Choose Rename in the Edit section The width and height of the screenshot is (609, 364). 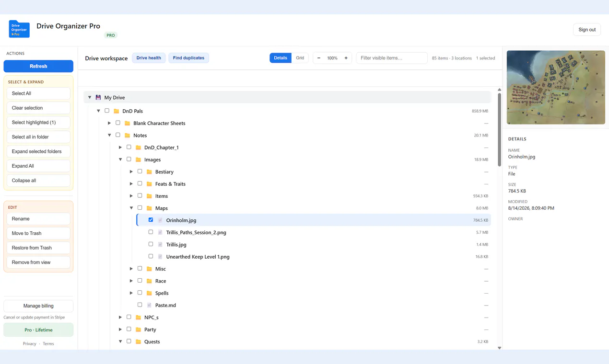[x=38, y=219]
